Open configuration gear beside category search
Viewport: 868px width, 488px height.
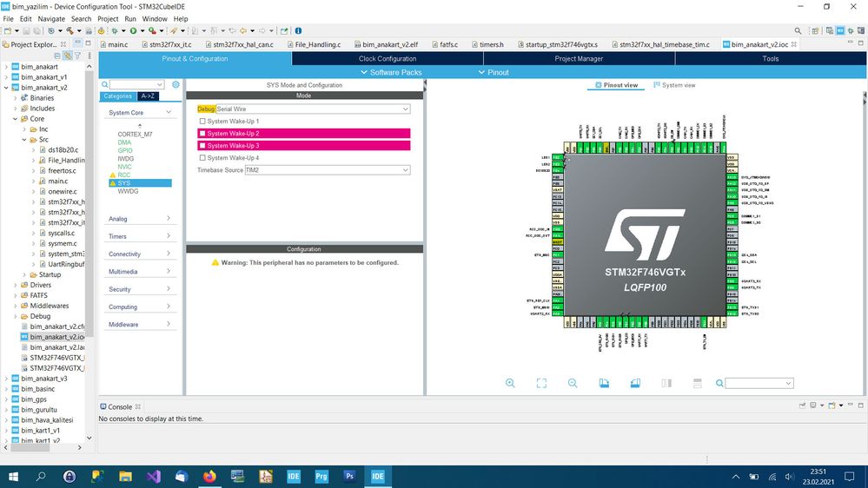tap(176, 84)
